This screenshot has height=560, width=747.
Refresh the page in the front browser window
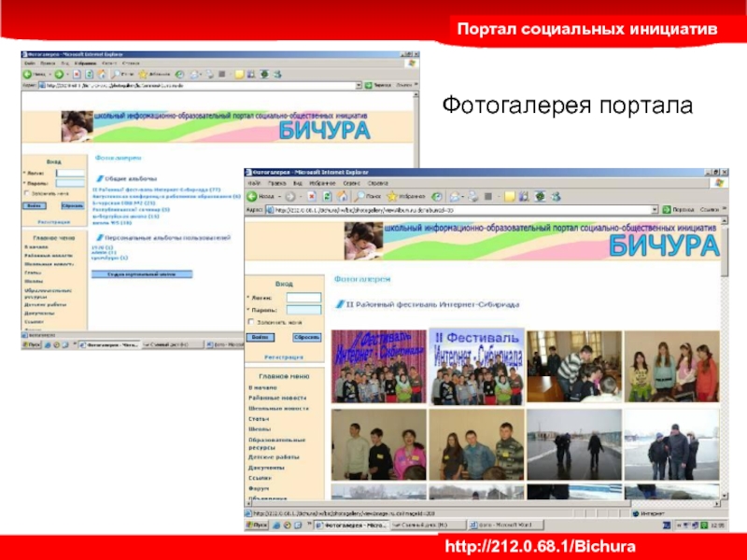(327, 196)
